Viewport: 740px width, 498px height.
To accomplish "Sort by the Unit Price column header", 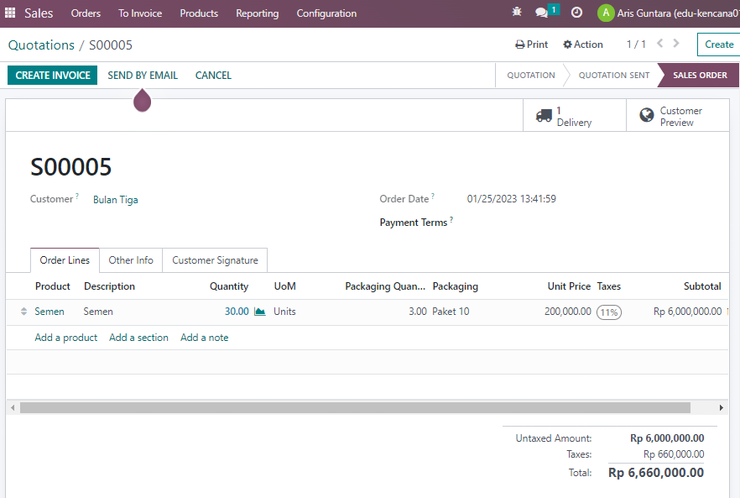I will tap(569, 286).
